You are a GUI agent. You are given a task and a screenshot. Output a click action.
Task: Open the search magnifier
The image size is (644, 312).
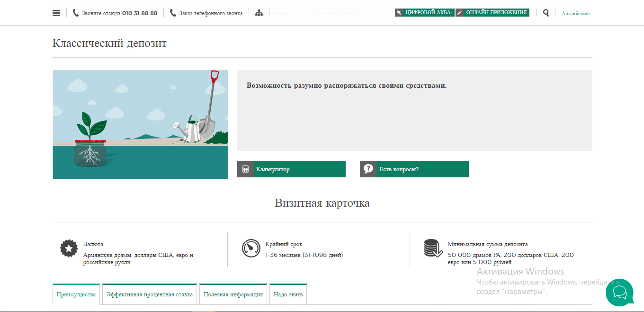pos(546,12)
